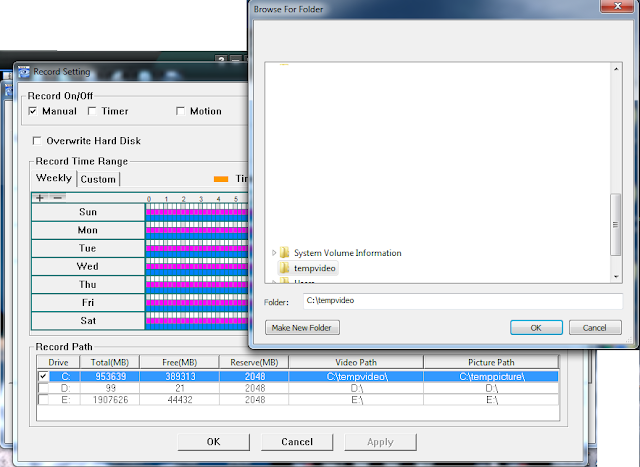Select the Thu day row button

point(88,285)
